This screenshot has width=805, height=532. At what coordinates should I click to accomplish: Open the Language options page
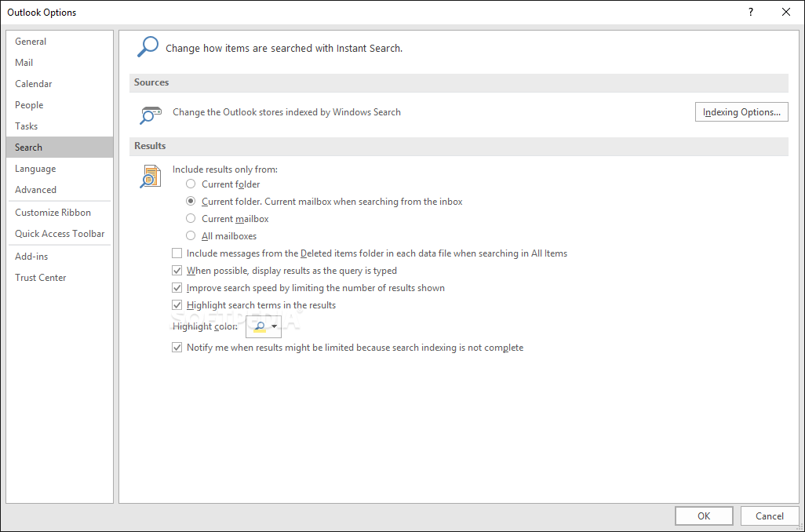(x=60, y=169)
